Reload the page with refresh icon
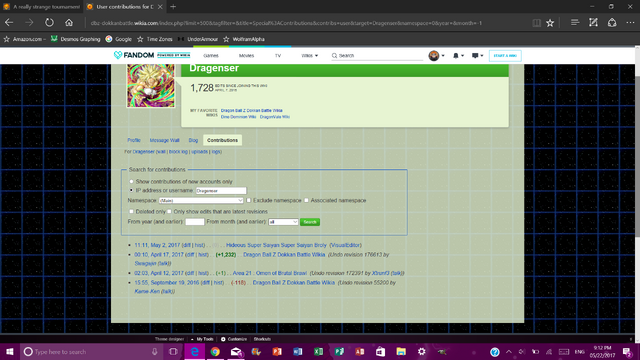The width and height of the screenshot is (640, 360). [49, 23]
